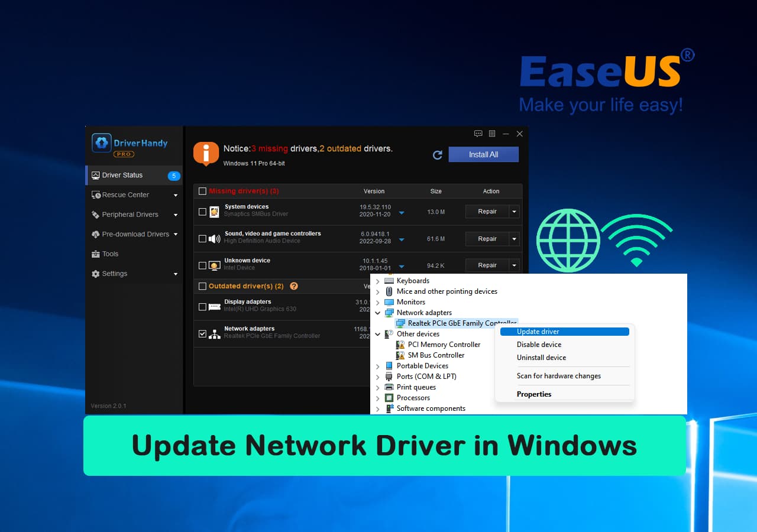Image resolution: width=757 pixels, height=532 pixels.
Task: Expand the Pre-download Drivers dropdown arrow
Action: click(x=176, y=235)
